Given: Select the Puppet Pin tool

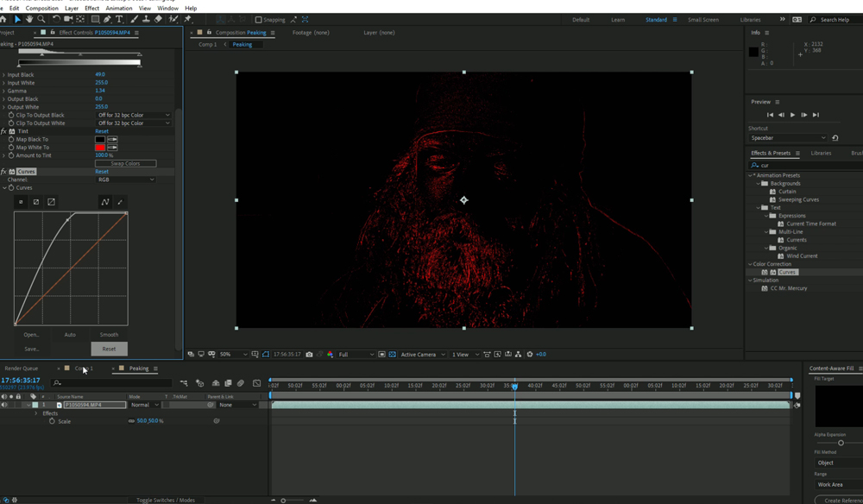Looking at the screenshot, I should 187,19.
